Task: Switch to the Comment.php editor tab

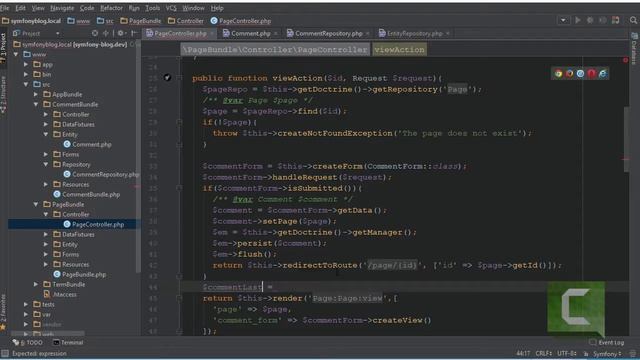Action: coord(250,33)
